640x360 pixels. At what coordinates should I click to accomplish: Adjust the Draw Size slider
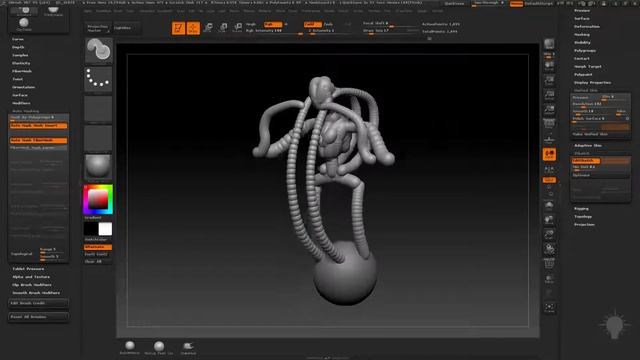click(390, 31)
